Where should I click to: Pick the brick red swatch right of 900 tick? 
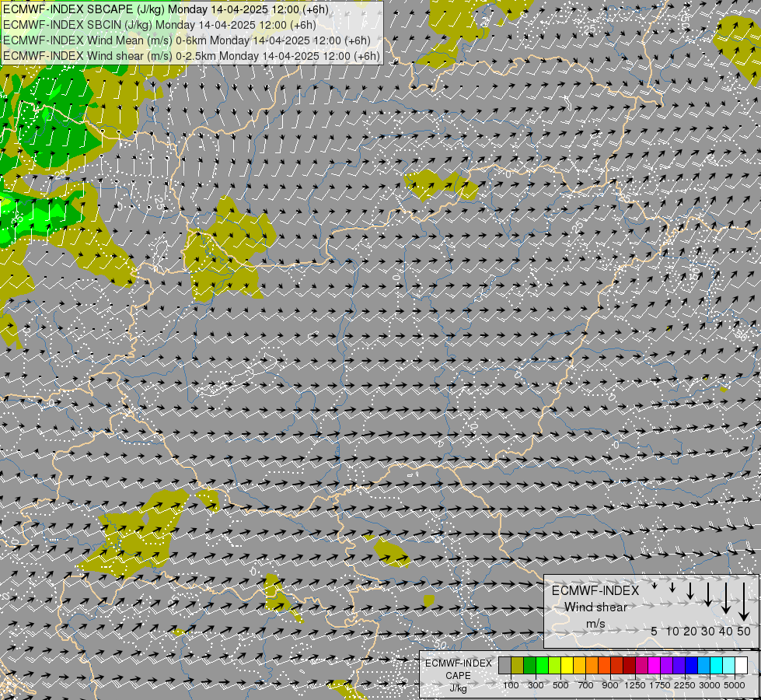click(617, 665)
